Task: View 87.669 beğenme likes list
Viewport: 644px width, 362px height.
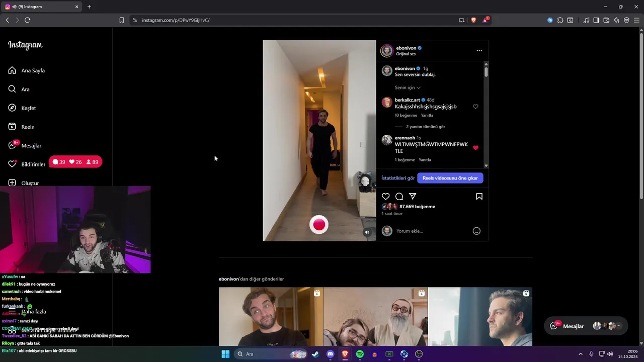Action: pos(417,207)
